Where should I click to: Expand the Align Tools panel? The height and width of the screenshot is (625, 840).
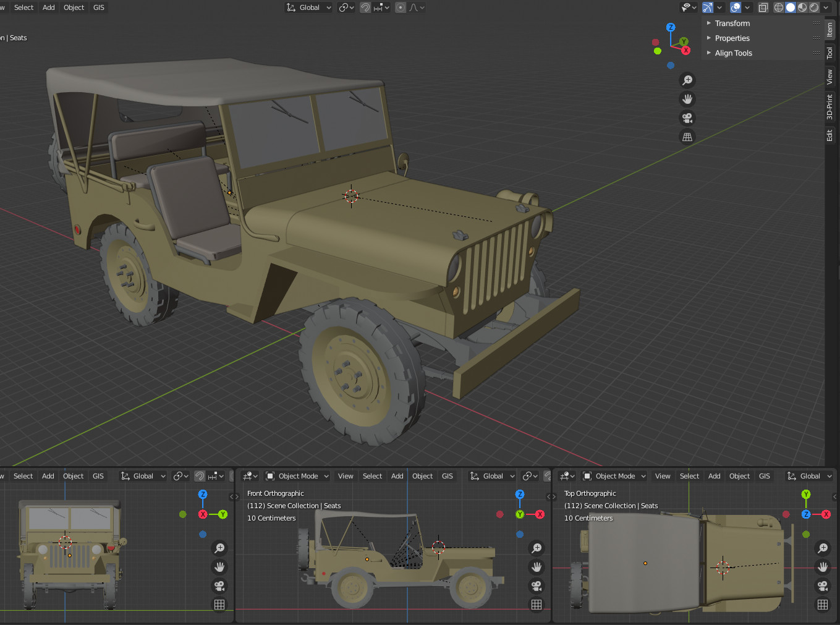coord(733,53)
